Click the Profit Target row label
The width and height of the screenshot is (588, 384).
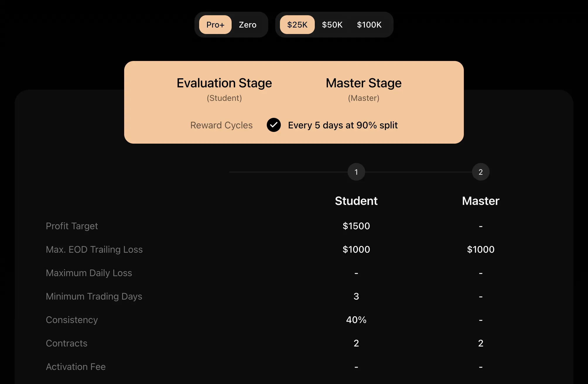coord(72,226)
